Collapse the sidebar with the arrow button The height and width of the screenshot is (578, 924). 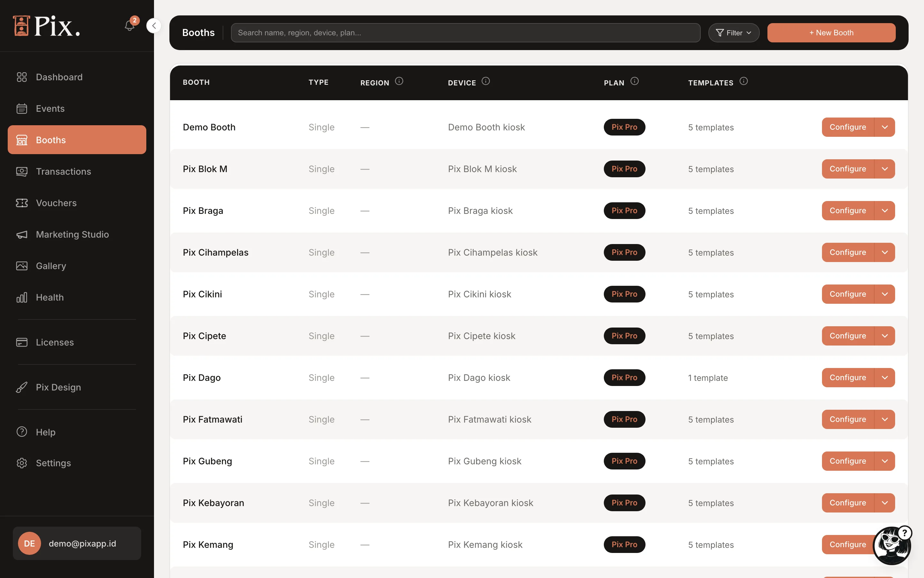154,26
